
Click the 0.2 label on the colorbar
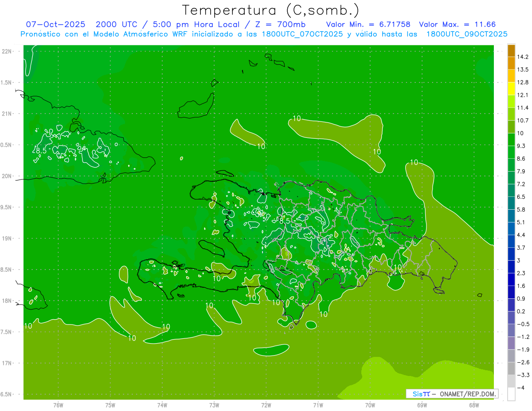(x=520, y=312)
